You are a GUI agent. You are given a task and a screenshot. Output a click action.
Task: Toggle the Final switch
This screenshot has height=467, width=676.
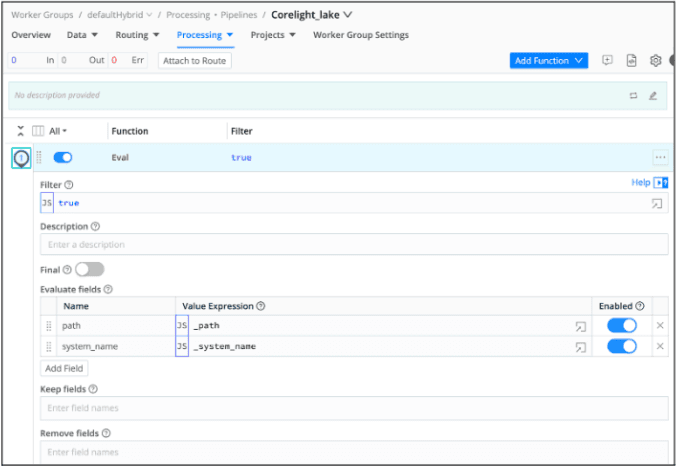(90, 270)
